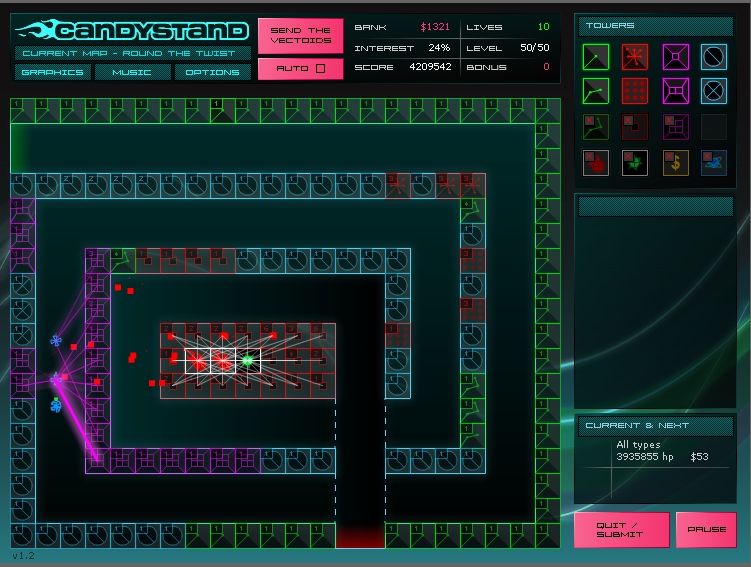This screenshot has width=751, height=567.
Task: Select the red starburst tower
Action: 635,57
